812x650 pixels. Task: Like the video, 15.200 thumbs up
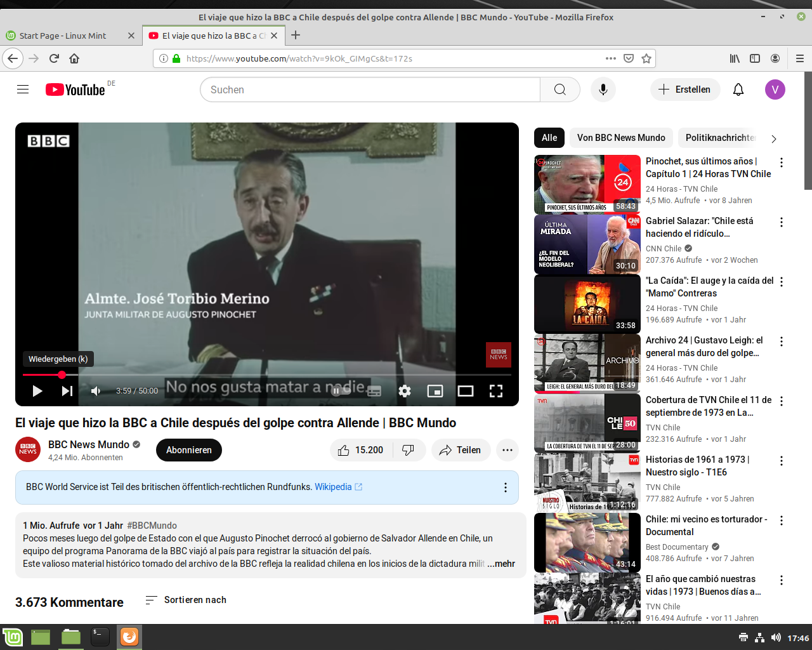point(362,450)
